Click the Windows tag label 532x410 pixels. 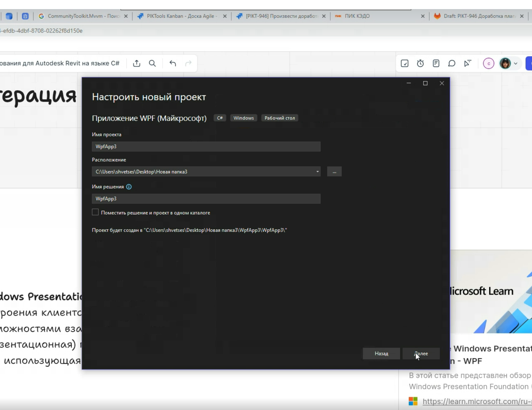(x=244, y=118)
